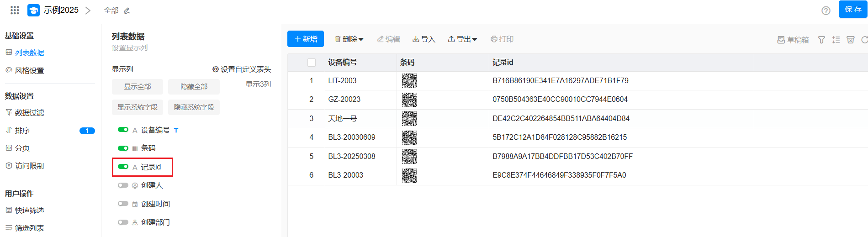The width and height of the screenshot is (868, 237).
Task: Select 数据过滤 in the sidebar
Action: 29,112
